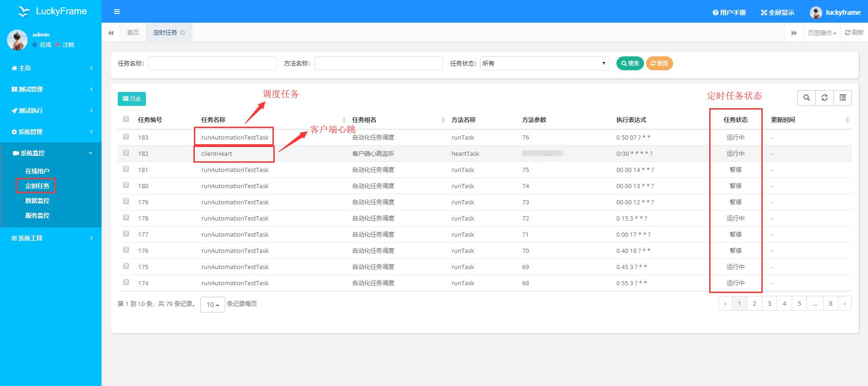Sort by 更新时间 column sort arrows
The image size is (868, 386).
pos(847,120)
